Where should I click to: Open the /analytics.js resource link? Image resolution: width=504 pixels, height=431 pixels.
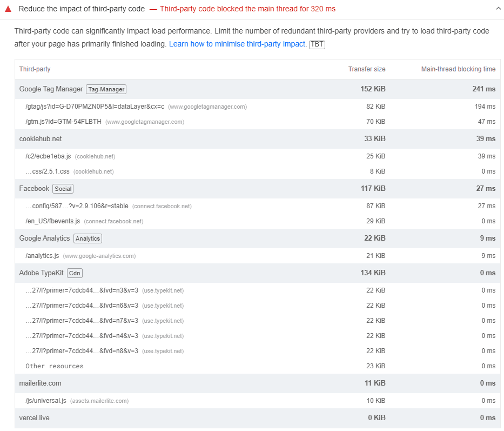pyautogui.click(x=42, y=256)
